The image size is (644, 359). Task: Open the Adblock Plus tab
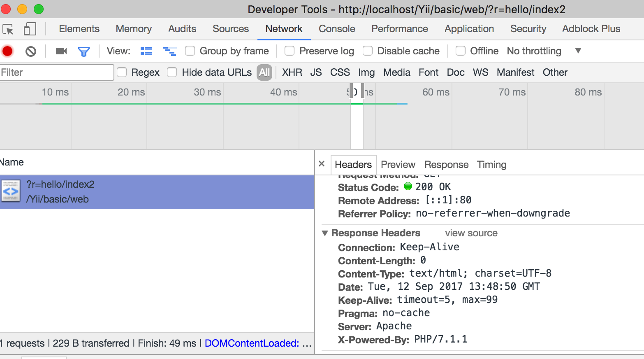click(x=591, y=29)
